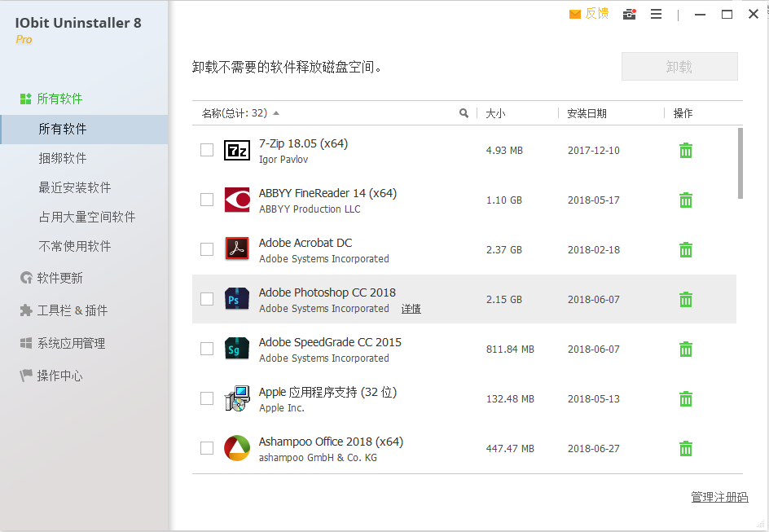Click the trash icon for Adobe Photoshop CC 2018
This screenshot has width=769, height=532.
(686, 299)
